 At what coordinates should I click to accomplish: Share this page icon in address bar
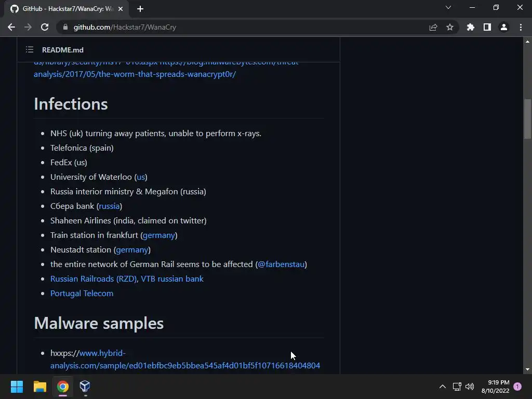pos(433,27)
